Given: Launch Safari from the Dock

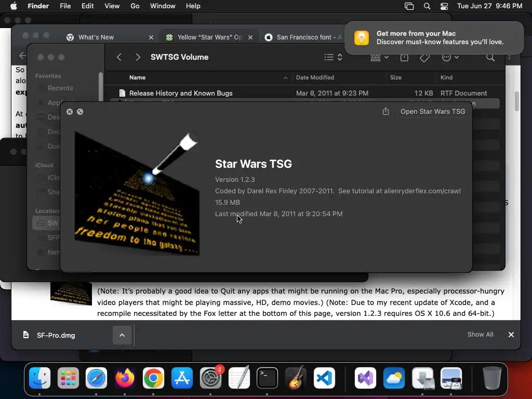Looking at the screenshot, I should 96,378.
